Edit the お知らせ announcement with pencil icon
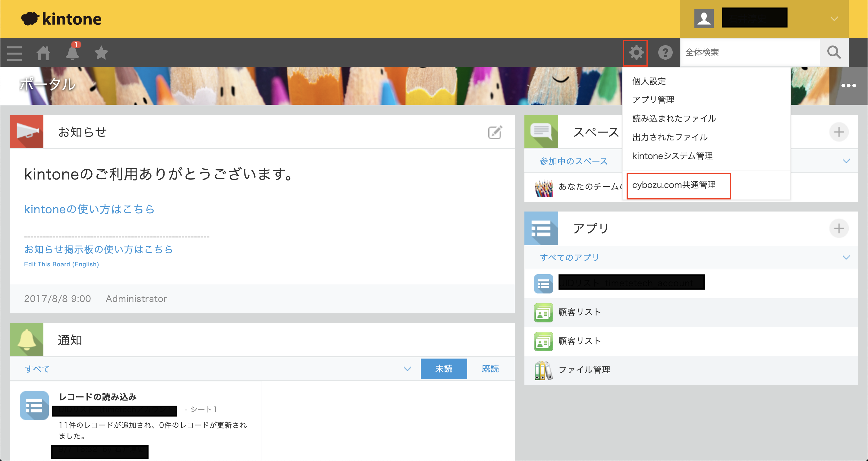 coord(495,133)
